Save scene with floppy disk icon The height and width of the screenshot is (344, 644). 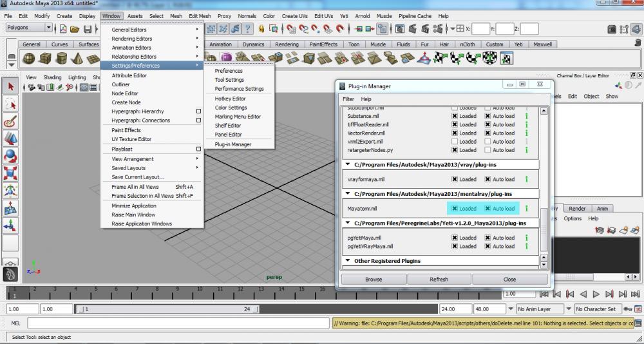point(88,29)
